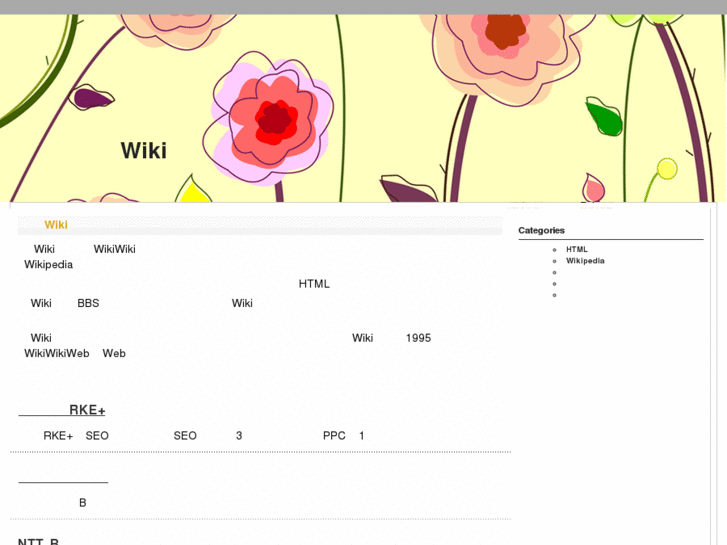Click the word WikiWiki in the first paragraph
Viewport: 727px width, 545px height.
tap(115, 250)
